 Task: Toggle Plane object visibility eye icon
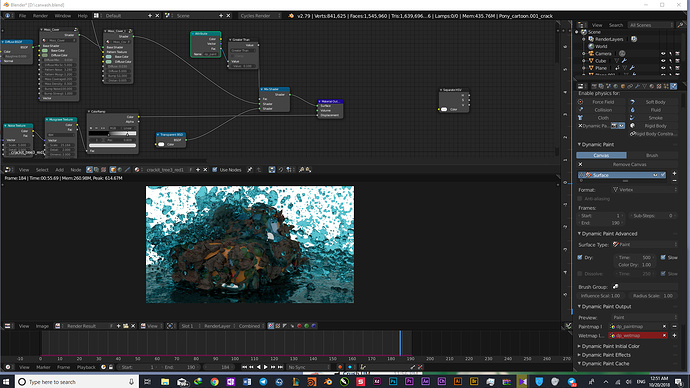(x=663, y=68)
